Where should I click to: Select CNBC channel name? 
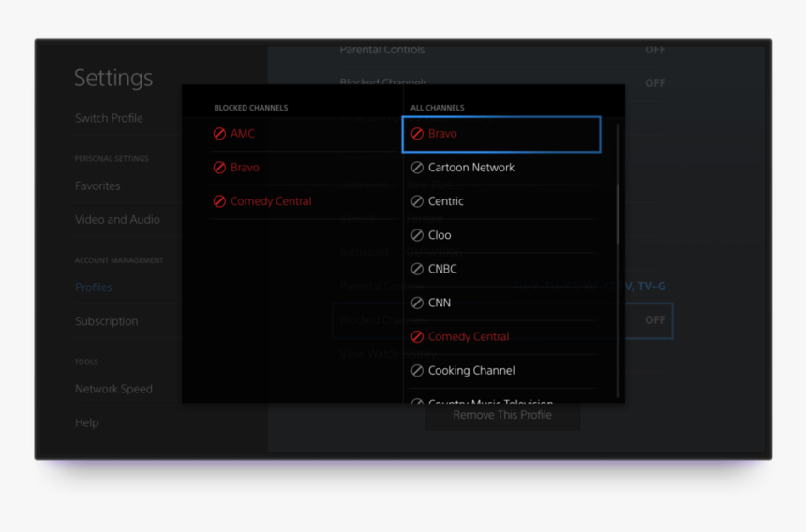pyautogui.click(x=442, y=269)
